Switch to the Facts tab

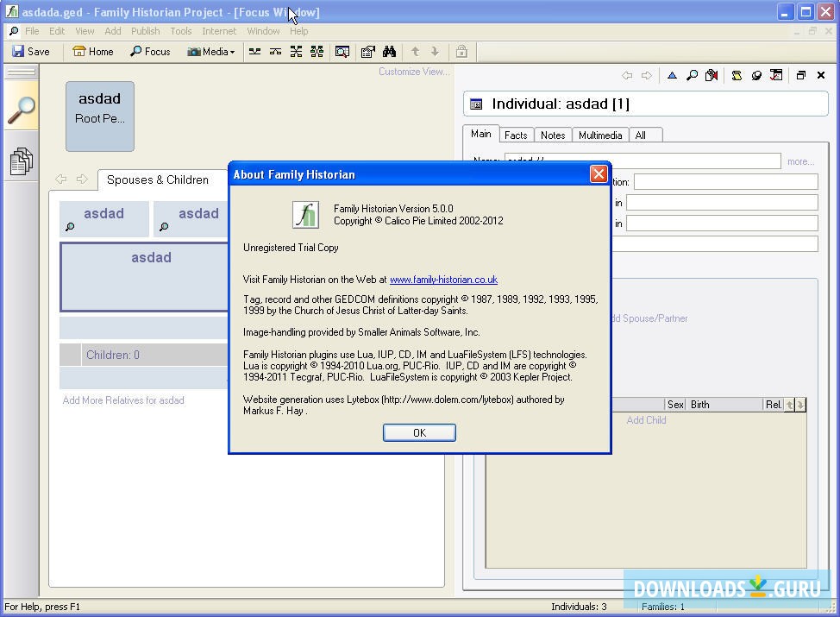tap(516, 135)
